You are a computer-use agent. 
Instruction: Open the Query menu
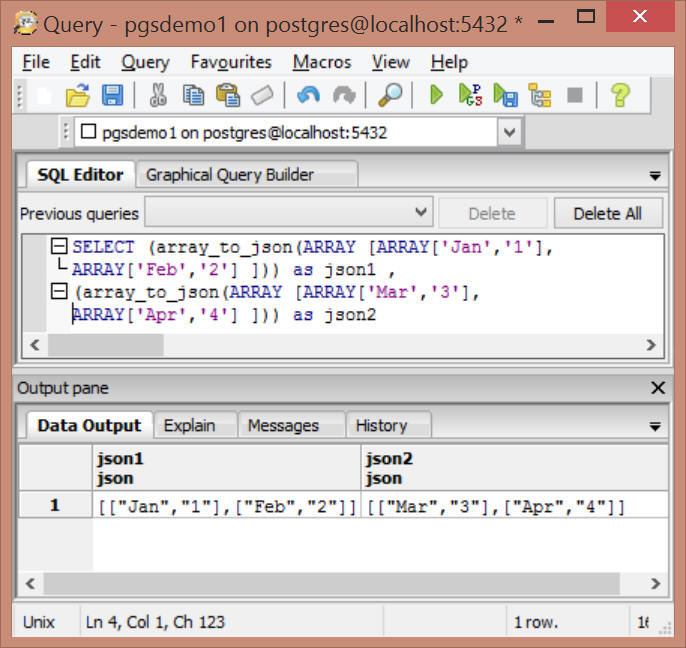point(145,63)
